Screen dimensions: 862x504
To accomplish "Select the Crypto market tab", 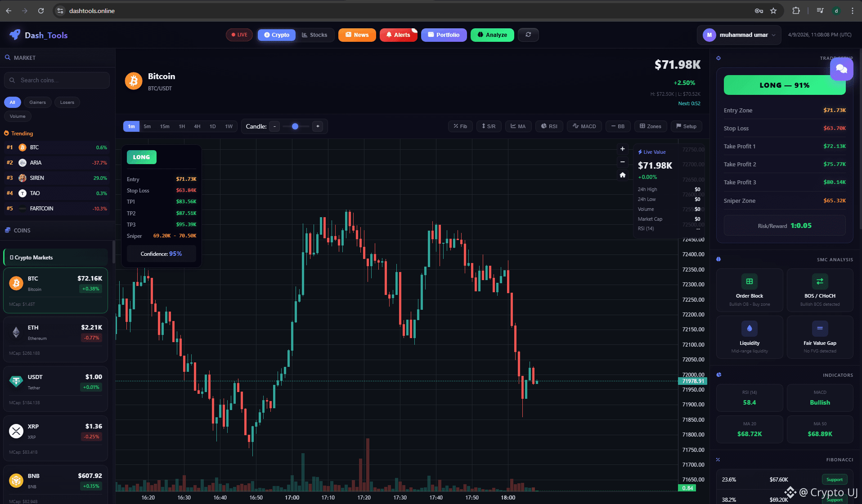I will tap(277, 35).
